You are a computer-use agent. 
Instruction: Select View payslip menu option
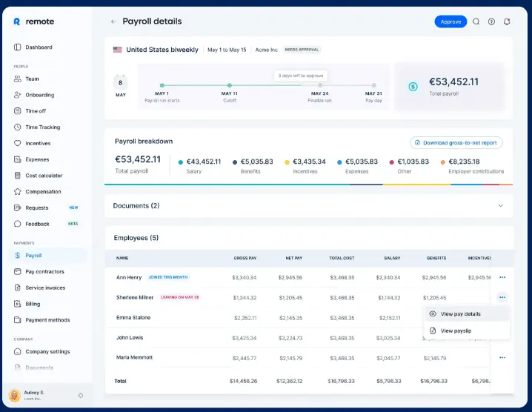467,330
